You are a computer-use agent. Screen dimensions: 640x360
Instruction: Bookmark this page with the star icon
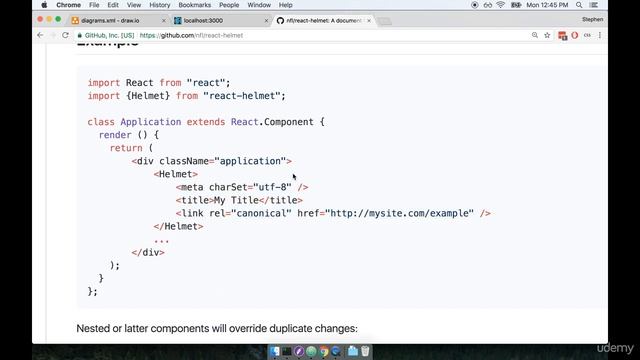pos(547,36)
